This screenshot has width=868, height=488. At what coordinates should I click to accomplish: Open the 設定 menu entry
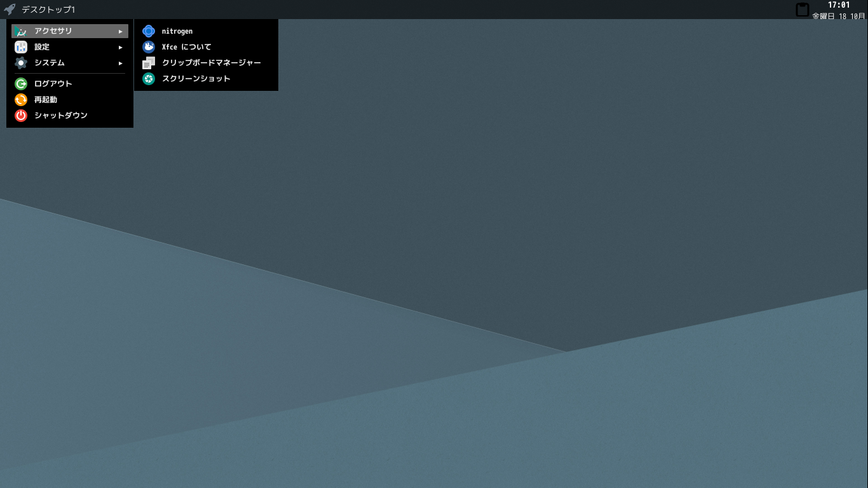point(70,47)
